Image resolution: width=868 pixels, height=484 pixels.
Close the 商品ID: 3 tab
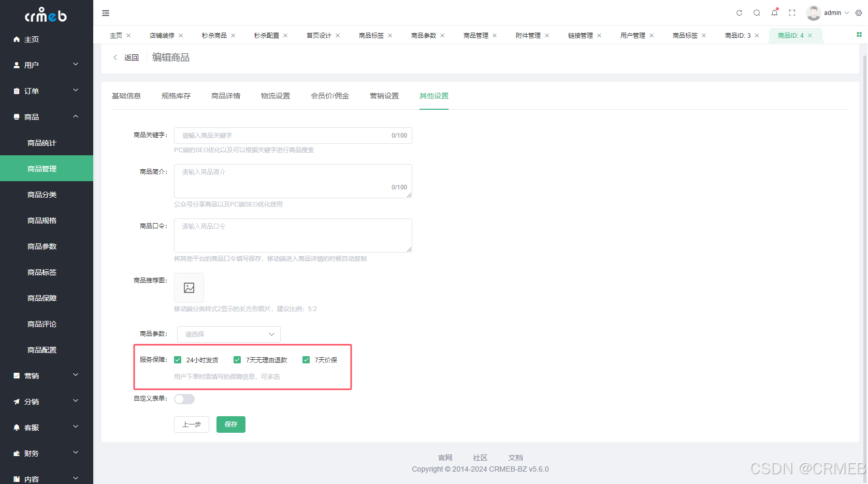[x=757, y=36]
